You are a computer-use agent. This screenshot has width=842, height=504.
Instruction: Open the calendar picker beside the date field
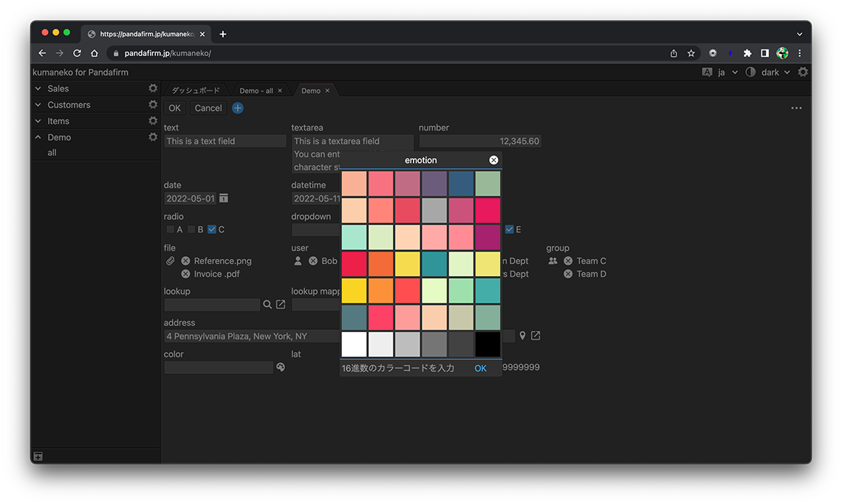(224, 199)
